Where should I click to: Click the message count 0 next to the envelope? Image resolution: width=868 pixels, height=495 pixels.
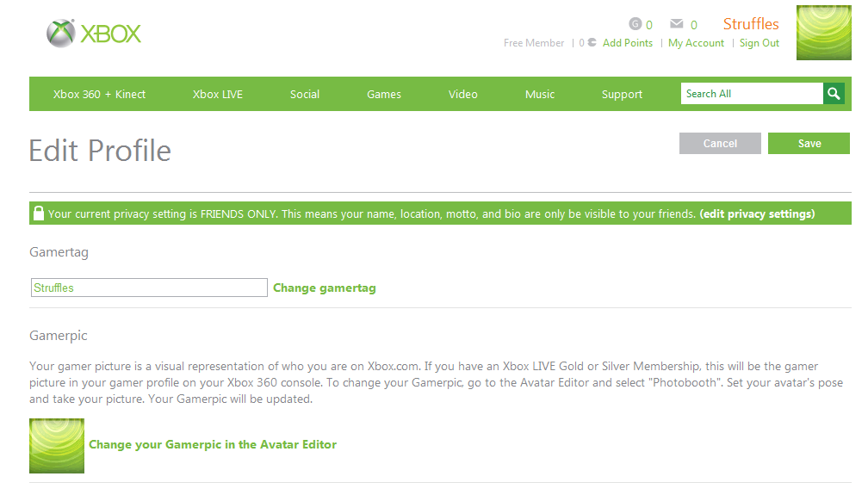tap(694, 25)
